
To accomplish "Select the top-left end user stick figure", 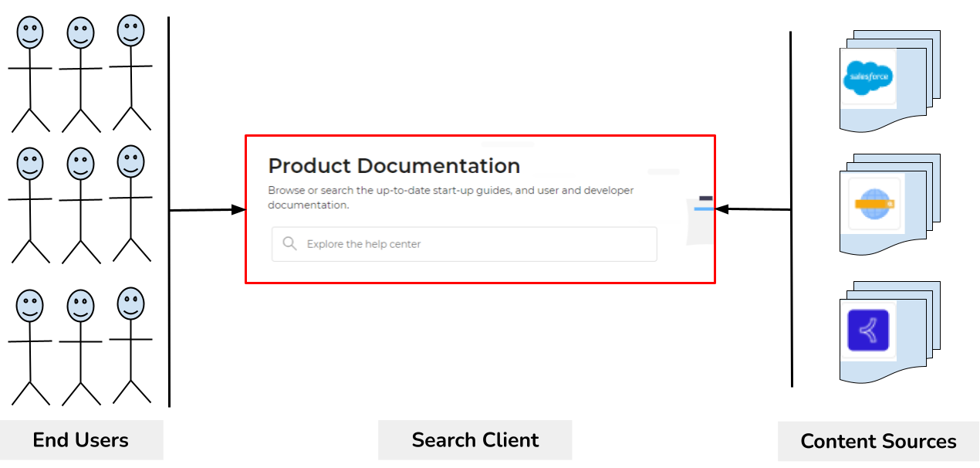I will pos(30,74).
